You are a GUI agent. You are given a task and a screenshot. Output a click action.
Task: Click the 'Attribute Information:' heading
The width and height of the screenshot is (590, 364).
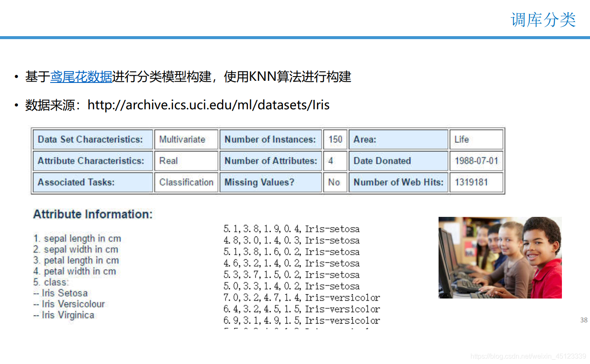93,214
